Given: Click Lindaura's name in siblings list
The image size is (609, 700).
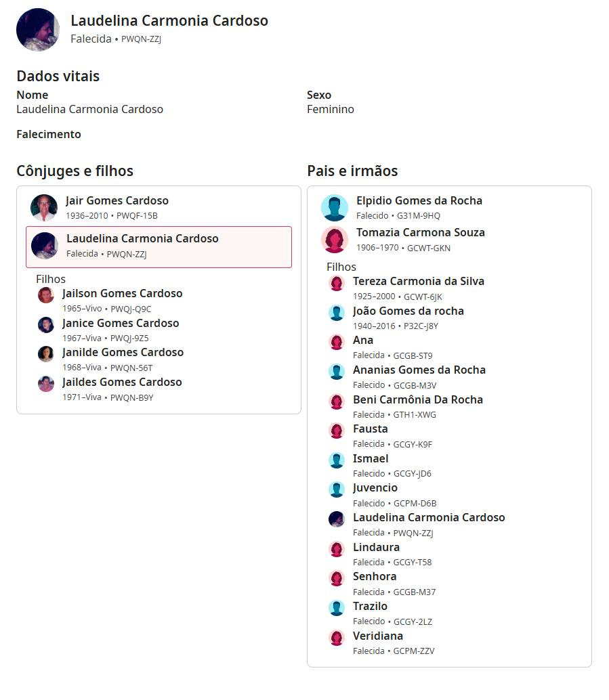Looking at the screenshot, I should 376,547.
